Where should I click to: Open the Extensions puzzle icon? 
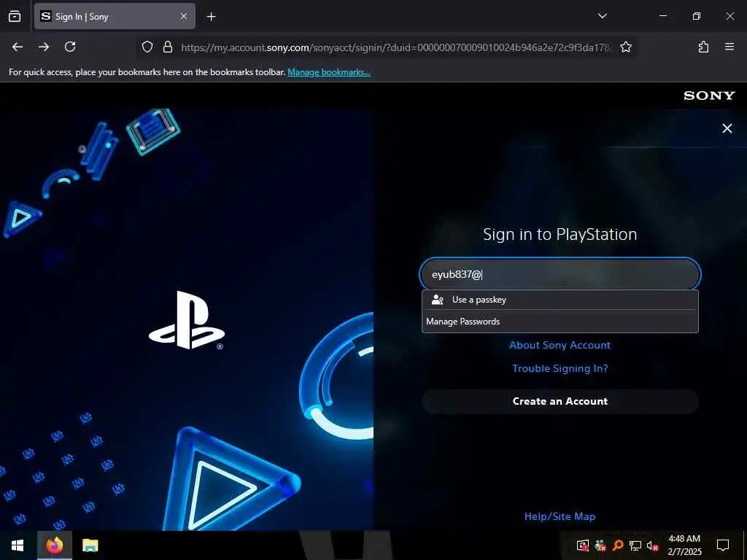click(703, 47)
